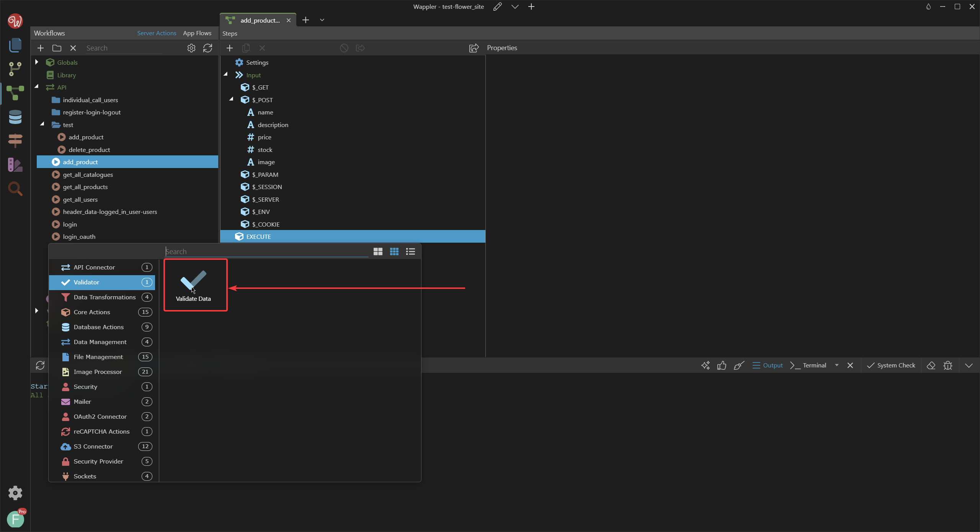Refresh the Workflows list

tap(207, 48)
